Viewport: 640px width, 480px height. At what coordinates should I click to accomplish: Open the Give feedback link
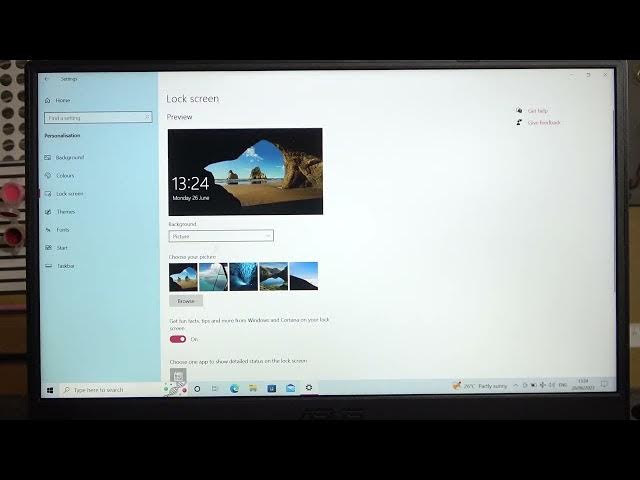click(x=544, y=122)
